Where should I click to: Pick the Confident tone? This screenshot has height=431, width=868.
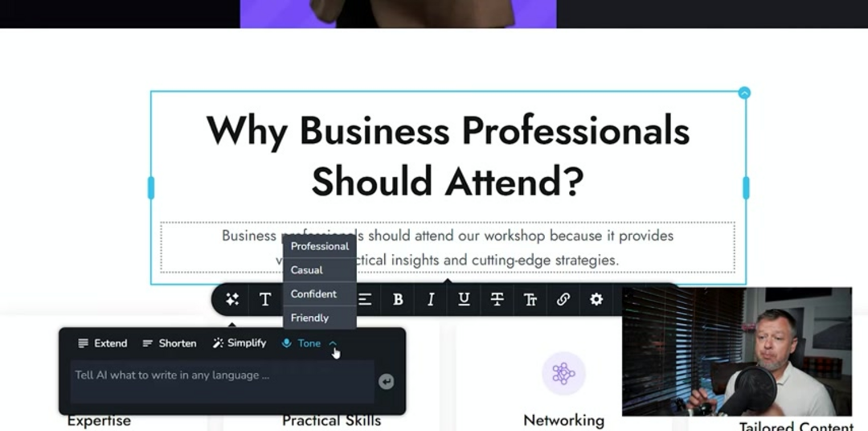pos(313,294)
